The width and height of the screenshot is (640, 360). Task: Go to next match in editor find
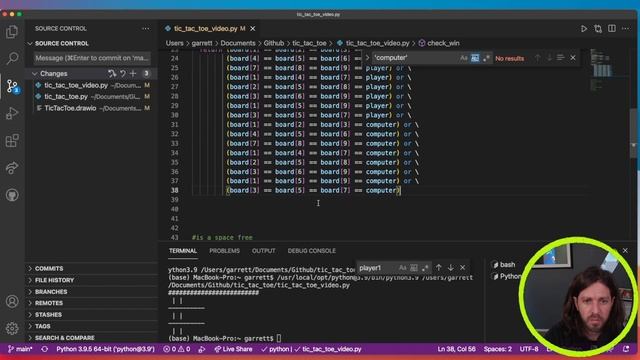click(549, 58)
